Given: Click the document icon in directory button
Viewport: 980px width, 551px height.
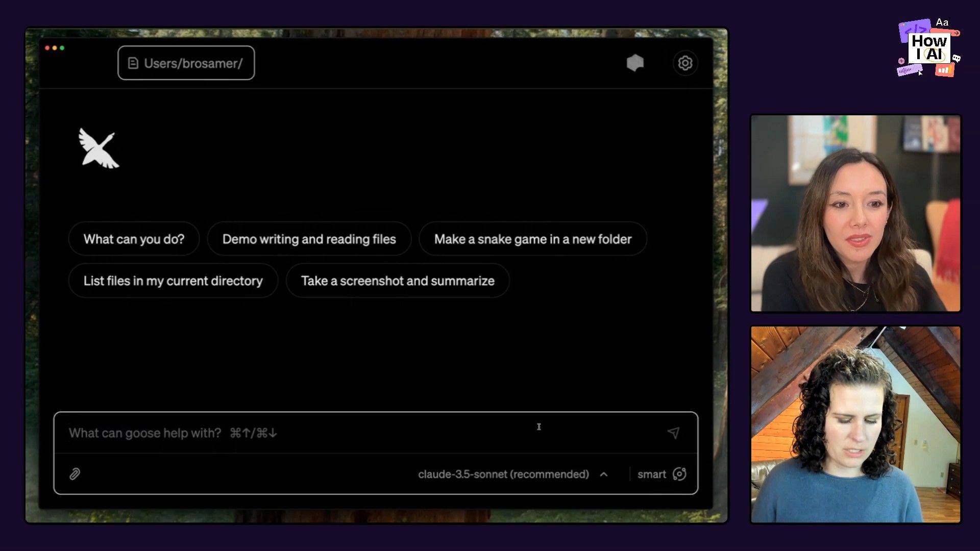Looking at the screenshot, I should (x=133, y=63).
